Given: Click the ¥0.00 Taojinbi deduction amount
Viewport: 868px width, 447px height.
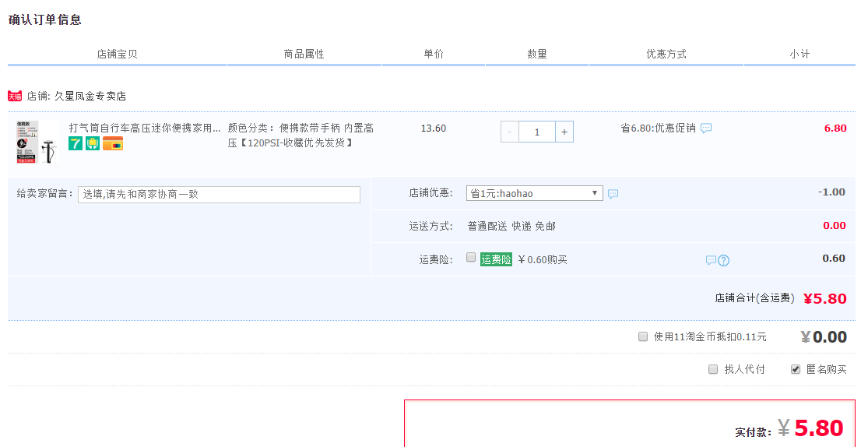Looking at the screenshot, I should [824, 336].
